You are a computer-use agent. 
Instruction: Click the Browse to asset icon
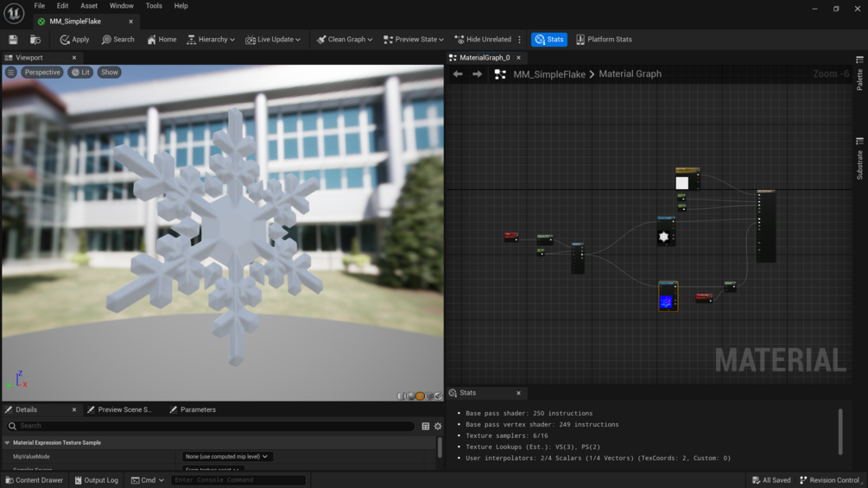point(35,39)
